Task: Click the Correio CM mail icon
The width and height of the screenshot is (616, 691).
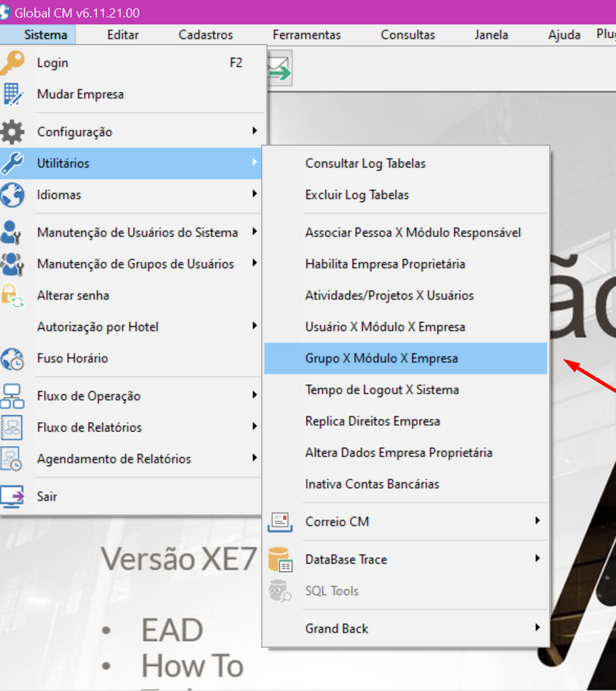Action: point(280,522)
